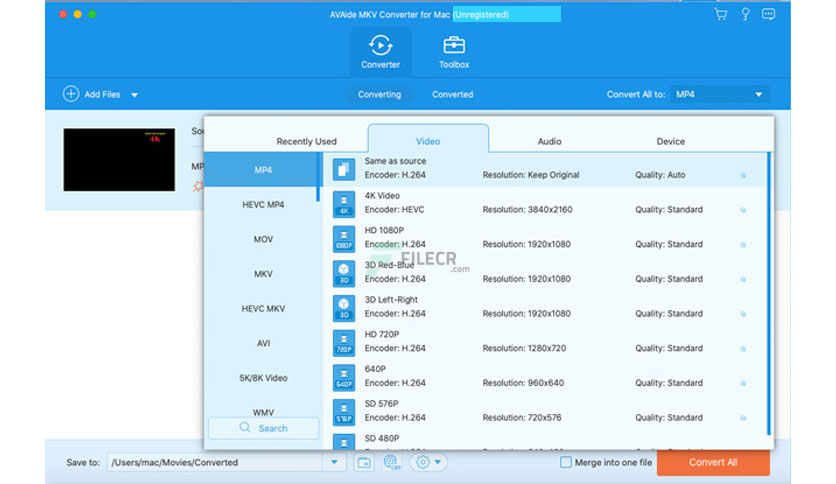Click the format Search field
The width and height of the screenshot is (836, 484).
point(263,428)
